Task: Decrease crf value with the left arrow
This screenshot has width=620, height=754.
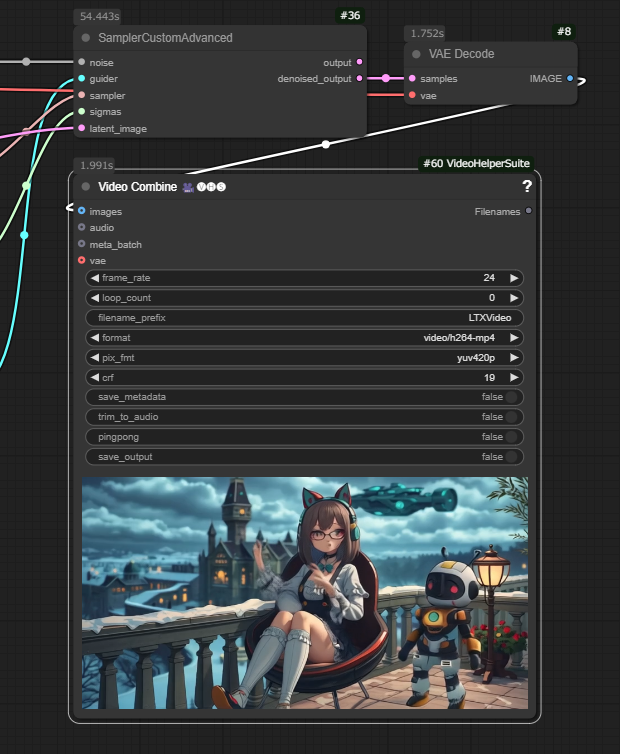Action: [x=95, y=378]
